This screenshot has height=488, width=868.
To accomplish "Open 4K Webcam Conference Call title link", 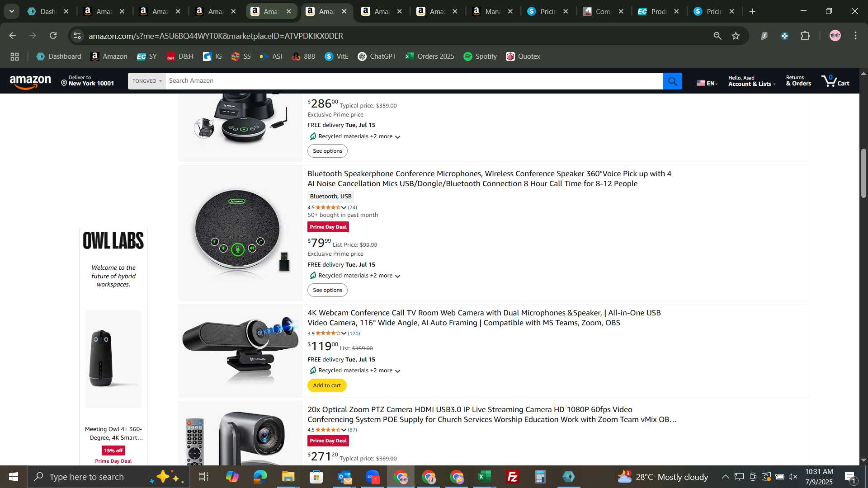I will (x=484, y=318).
